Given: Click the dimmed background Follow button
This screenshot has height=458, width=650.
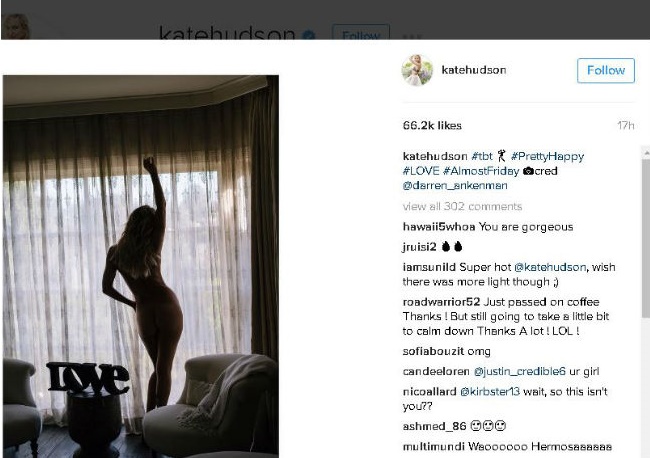Looking at the screenshot, I should coord(361,32).
